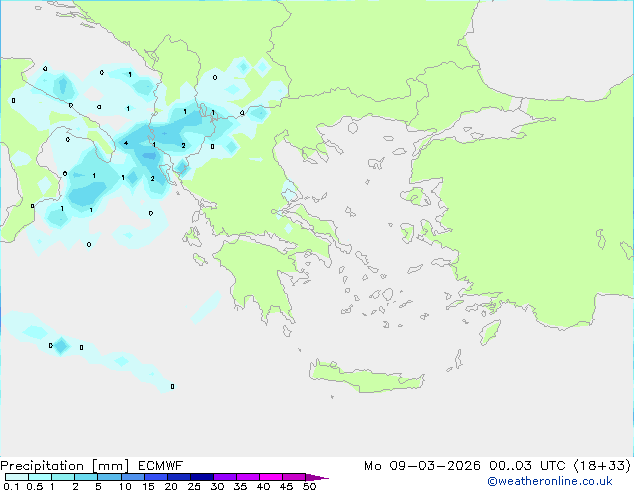Viewport: 634px width, 490px height.
Task: Select the forecast date 'Mo 09-03-2026' text
Action: click(422, 466)
